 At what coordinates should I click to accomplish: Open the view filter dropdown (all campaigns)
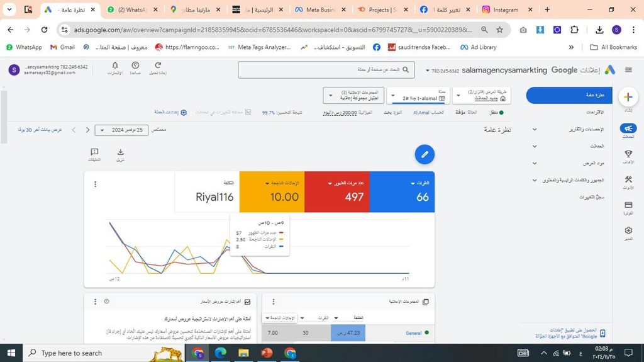[x=482, y=96]
